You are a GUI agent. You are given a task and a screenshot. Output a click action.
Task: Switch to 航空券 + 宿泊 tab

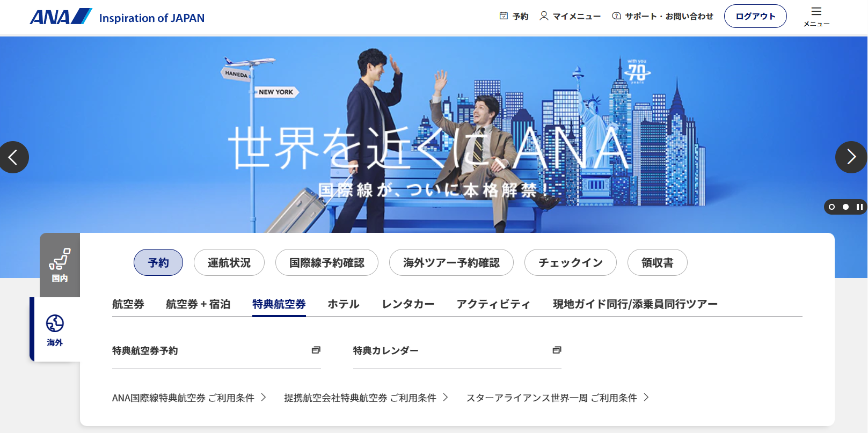pos(198,304)
